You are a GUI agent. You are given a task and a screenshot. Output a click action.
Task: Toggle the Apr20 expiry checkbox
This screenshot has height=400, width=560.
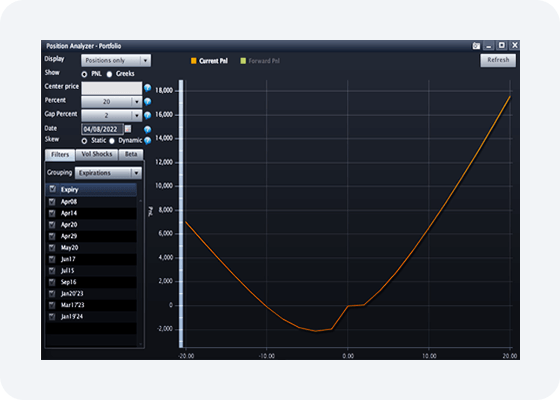click(x=52, y=225)
